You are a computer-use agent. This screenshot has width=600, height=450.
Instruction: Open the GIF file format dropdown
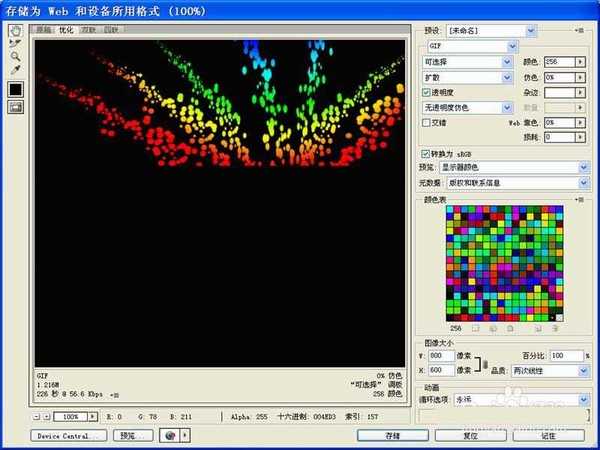click(469, 46)
